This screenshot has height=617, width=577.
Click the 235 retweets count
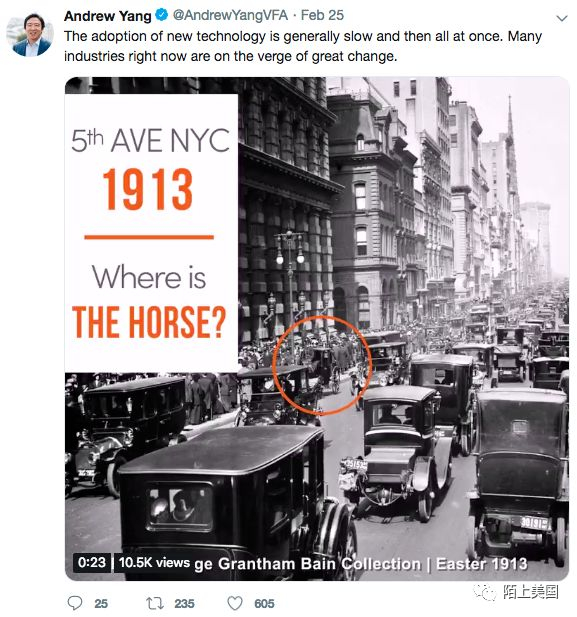click(x=185, y=604)
